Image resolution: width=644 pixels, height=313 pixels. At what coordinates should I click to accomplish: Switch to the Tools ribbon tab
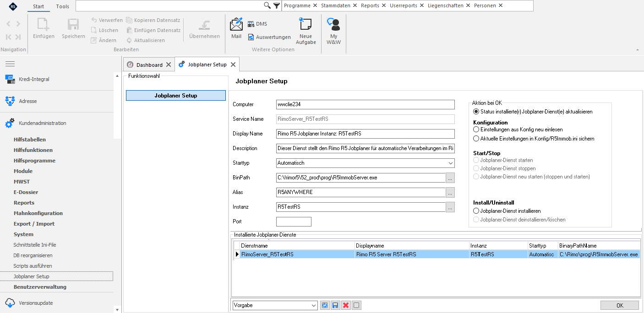tap(63, 6)
